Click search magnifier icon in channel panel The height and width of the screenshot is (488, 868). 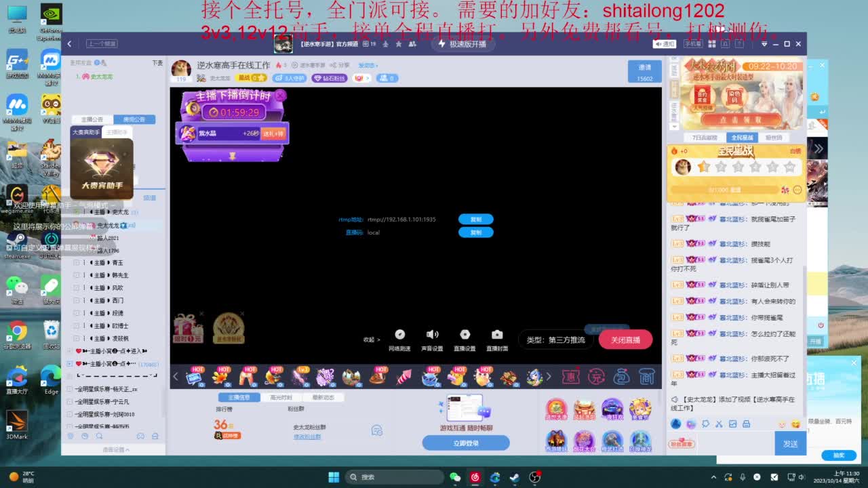(99, 436)
